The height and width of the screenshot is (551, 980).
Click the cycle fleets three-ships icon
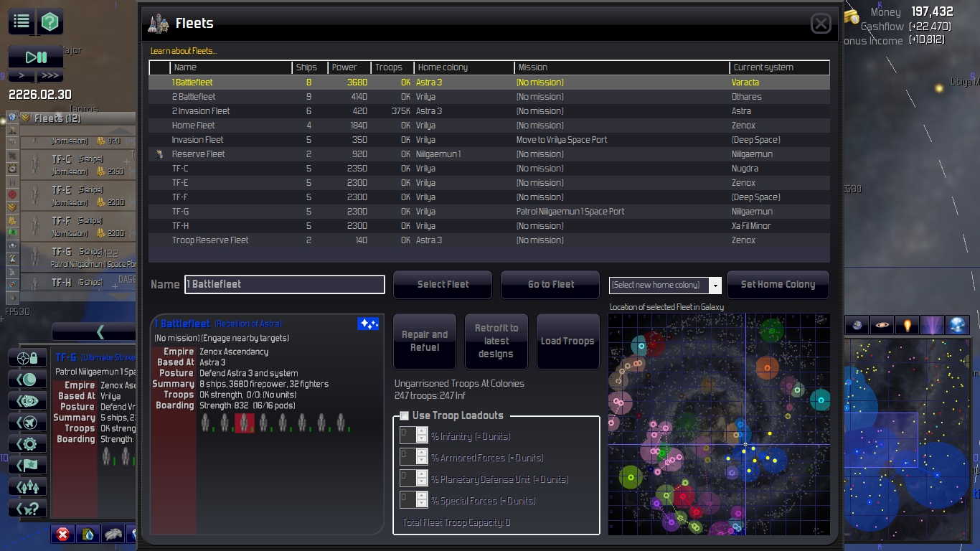click(27, 486)
